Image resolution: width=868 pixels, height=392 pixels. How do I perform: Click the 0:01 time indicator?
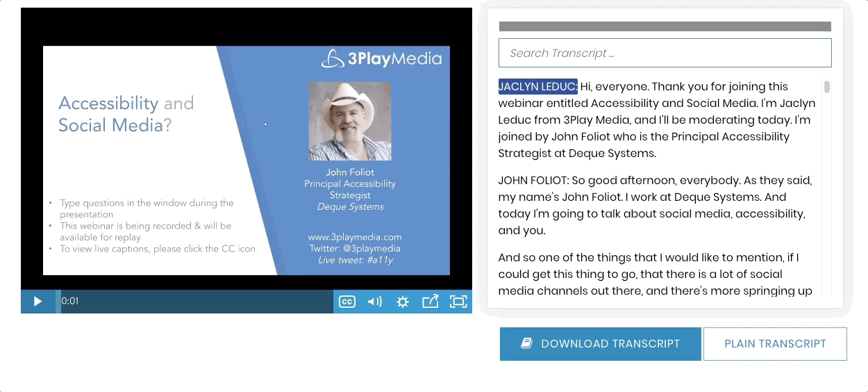click(x=70, y=301)
